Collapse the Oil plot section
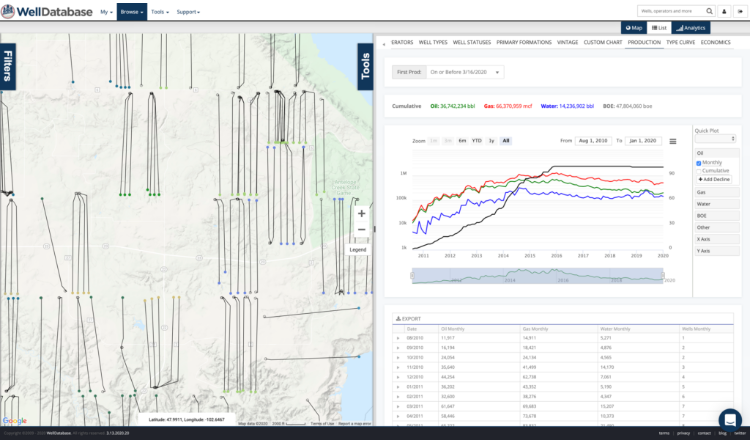This screenshot has width=752, height=440. click(717, 153)
